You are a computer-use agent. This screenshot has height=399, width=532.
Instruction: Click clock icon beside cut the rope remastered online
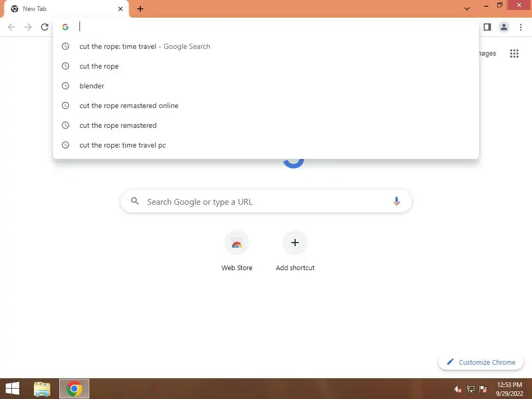point(65,105)
